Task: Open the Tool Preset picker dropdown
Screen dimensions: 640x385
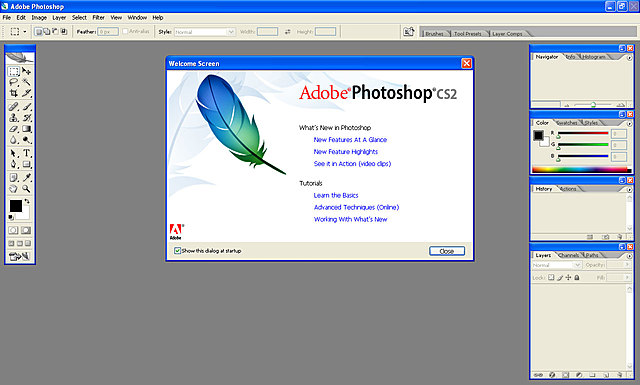Action: pyautogui.click(x=24, y=32)
